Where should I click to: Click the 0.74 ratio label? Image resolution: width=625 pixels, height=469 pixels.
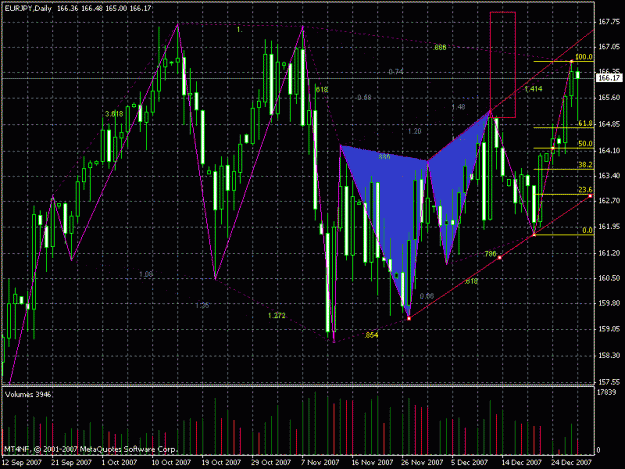point(396,72)
